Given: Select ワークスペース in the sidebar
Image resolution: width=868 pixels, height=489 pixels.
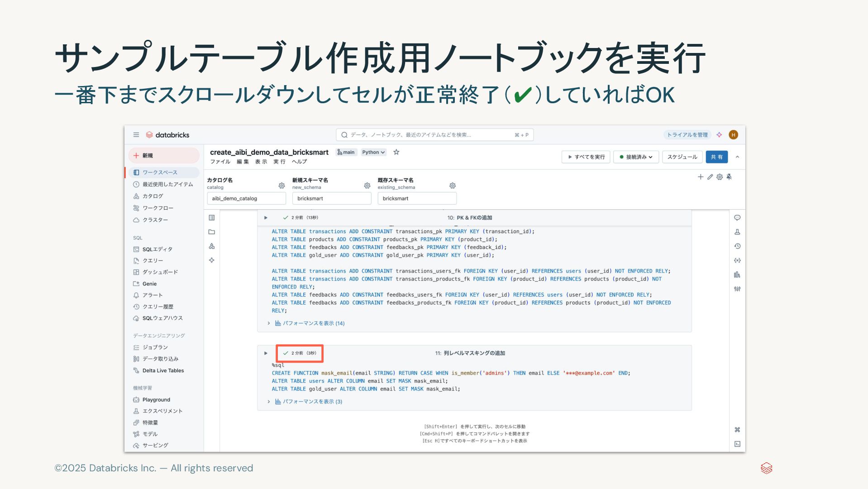Looking at the screenshot, I should tap(164, 173).
